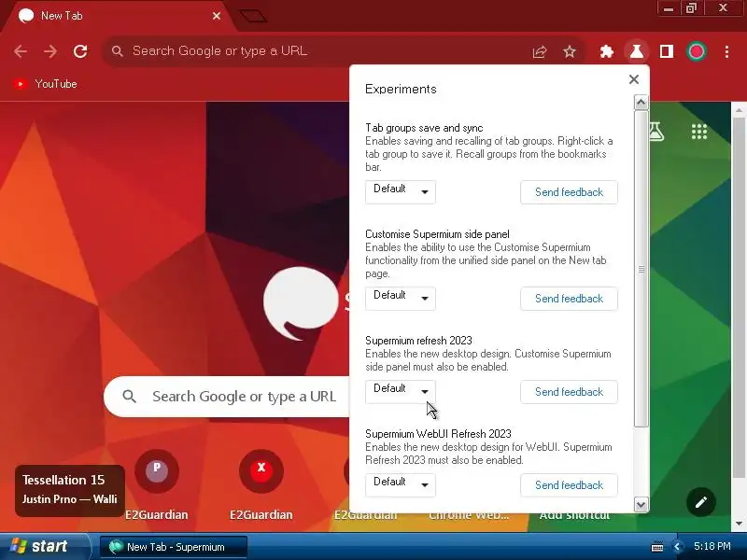Open the side panel icon

point(667,51)
